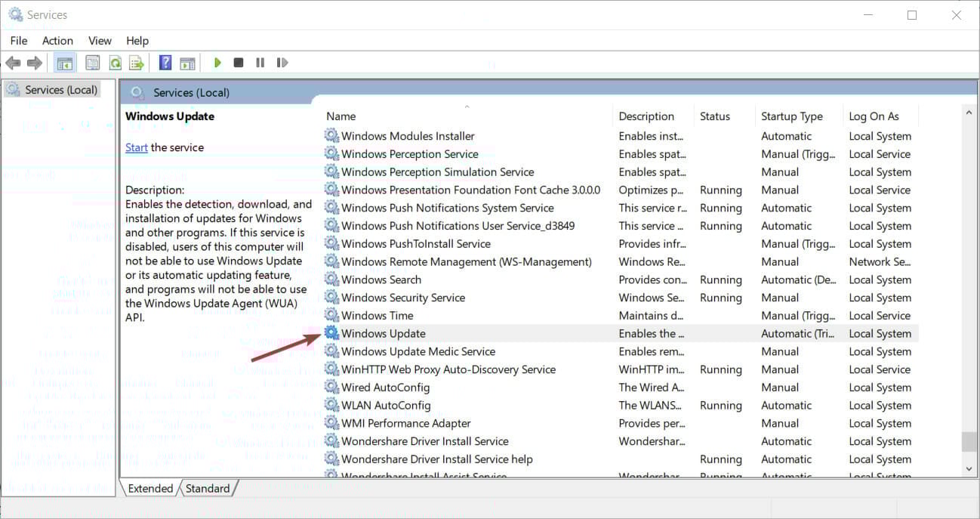Open the Properties toolbar icon
Screen dimensions: 980x519
pos(93,63)
